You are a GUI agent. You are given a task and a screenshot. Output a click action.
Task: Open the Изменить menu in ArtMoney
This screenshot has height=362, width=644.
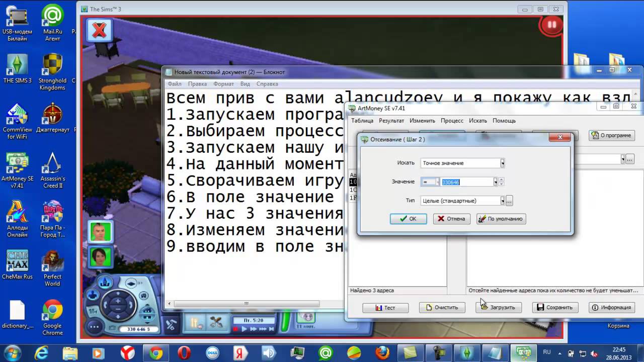(x=422, y=121)
